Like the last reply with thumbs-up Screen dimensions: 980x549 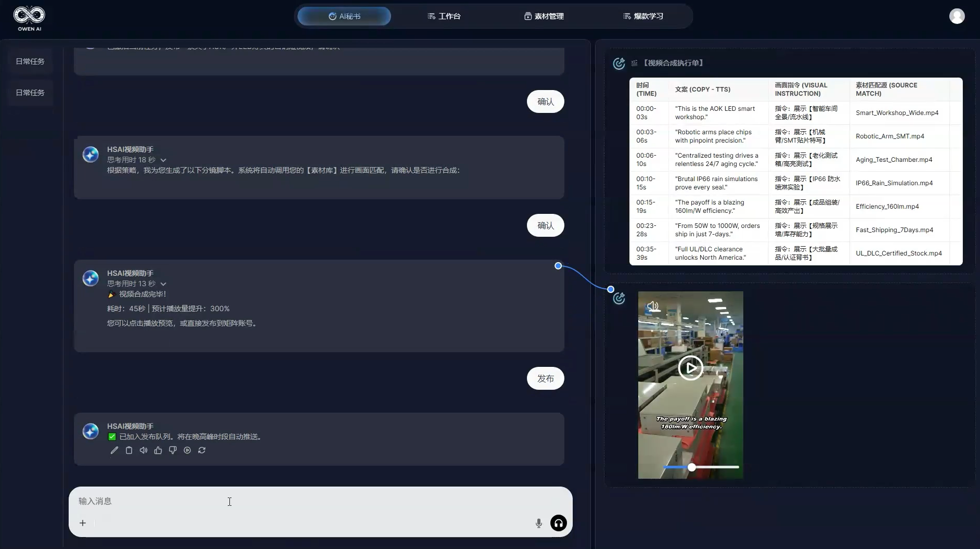(x=158, y=450)
